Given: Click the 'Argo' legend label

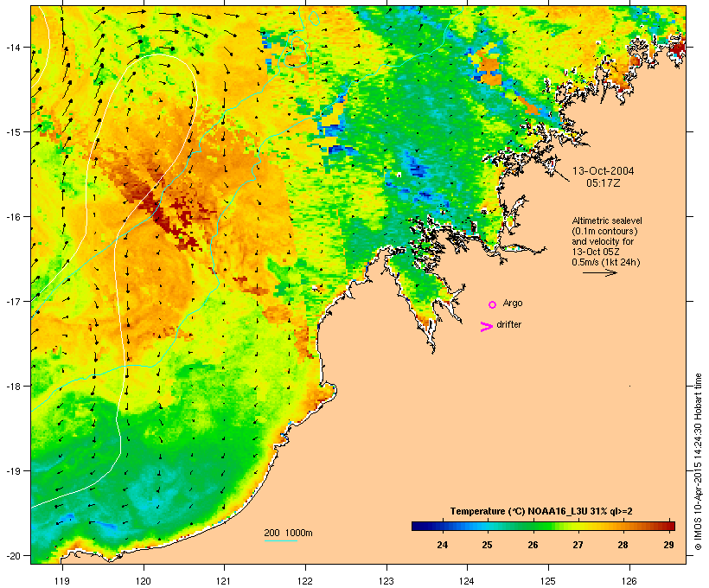Looking at the screenshot, I should [x=513, y=303].
